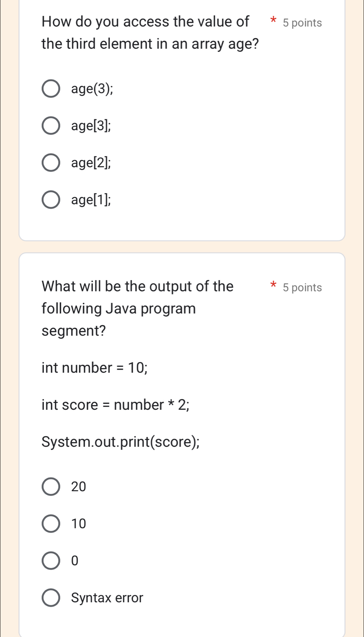Select the answer 20
This screenshot has height=637, width=364.
tap(52, 486)
